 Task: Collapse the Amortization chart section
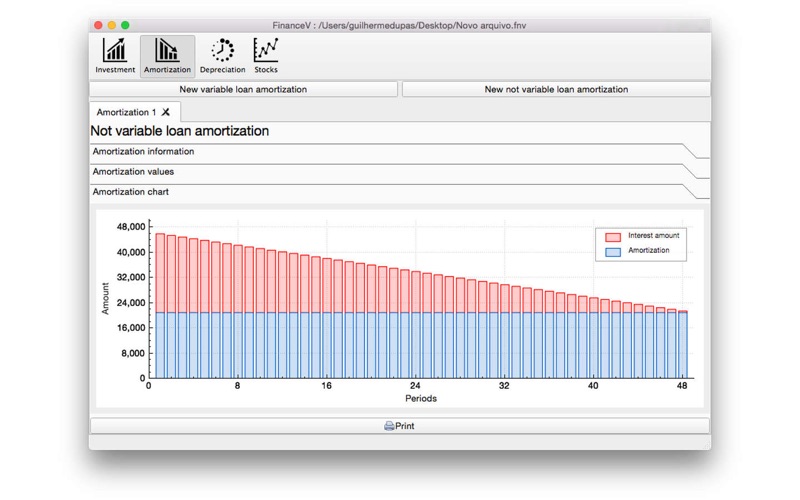click(x=399, y=192)
